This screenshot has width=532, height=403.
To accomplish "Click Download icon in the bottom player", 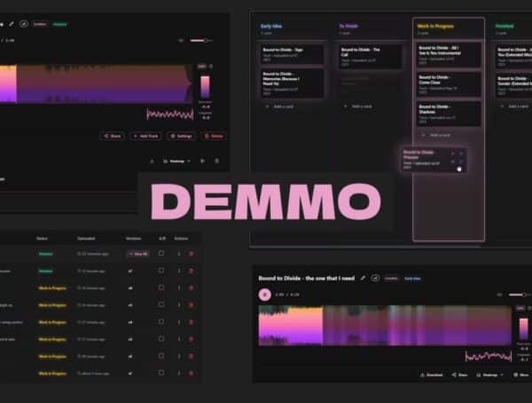I will (x=430, y=375).
